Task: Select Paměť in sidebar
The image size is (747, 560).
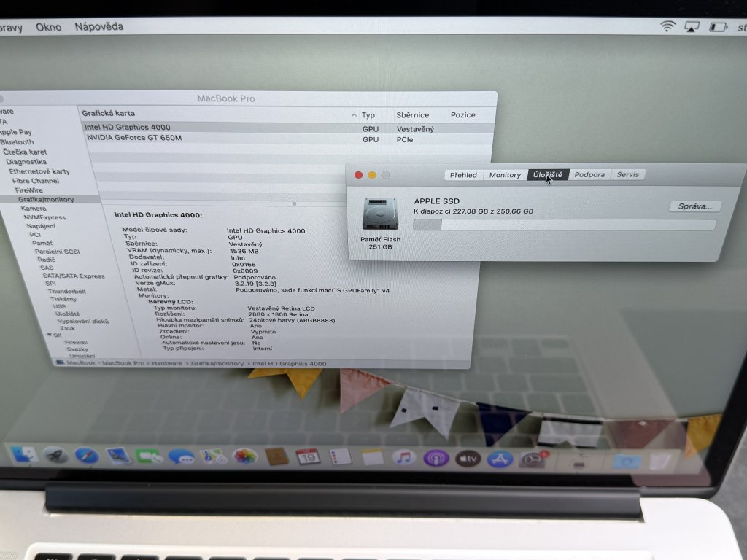Action: [42, 243]
